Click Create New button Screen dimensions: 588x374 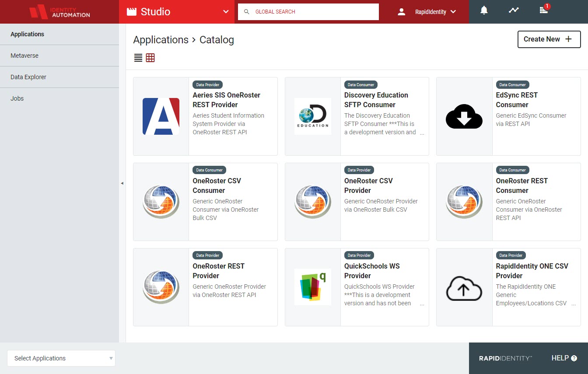tap(549, 39)
